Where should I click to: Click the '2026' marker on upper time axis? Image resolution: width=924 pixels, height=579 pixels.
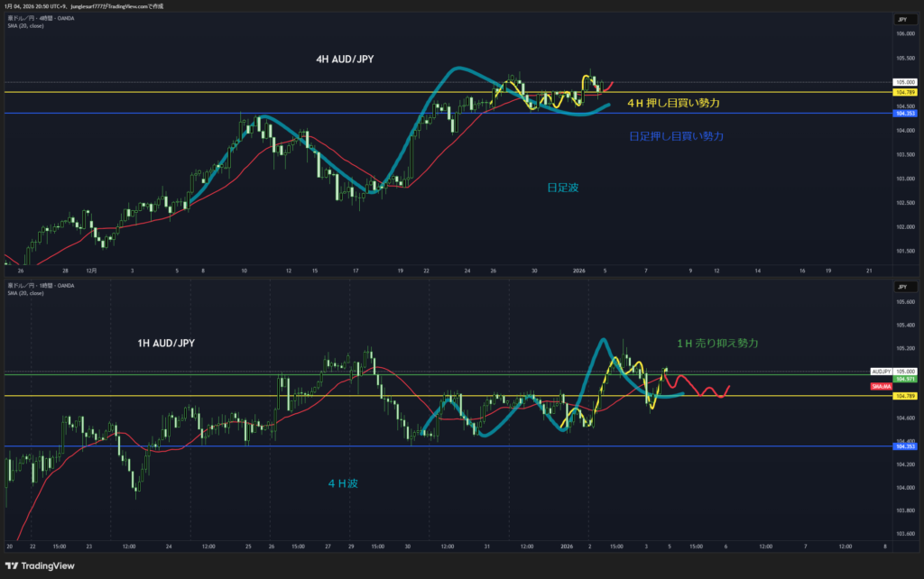[578, 271]
